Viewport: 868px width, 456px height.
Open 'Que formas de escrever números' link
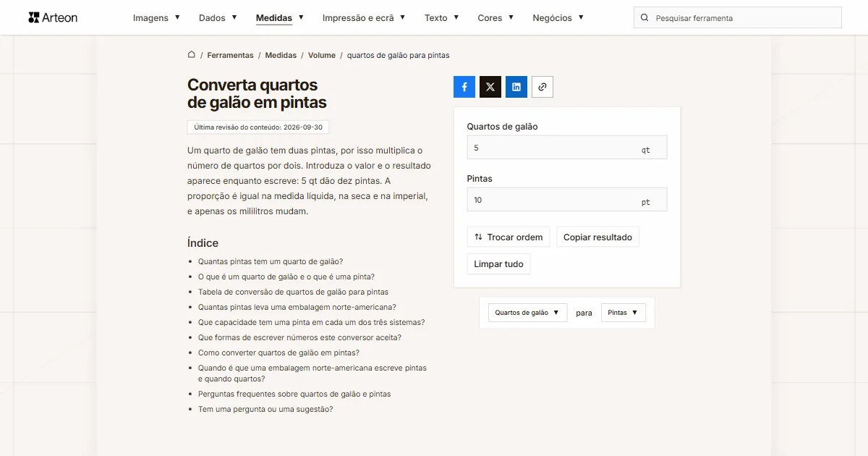[x=299, y=337]
